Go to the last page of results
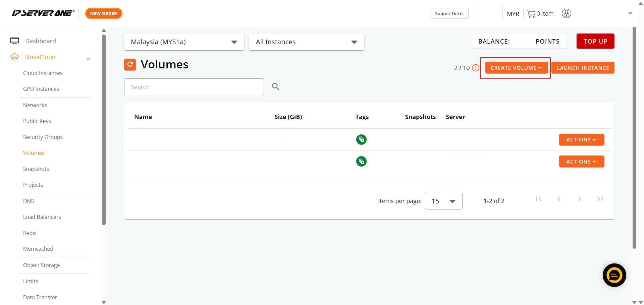This screenshot has height=305, width=644. click(x=600, y=199)
